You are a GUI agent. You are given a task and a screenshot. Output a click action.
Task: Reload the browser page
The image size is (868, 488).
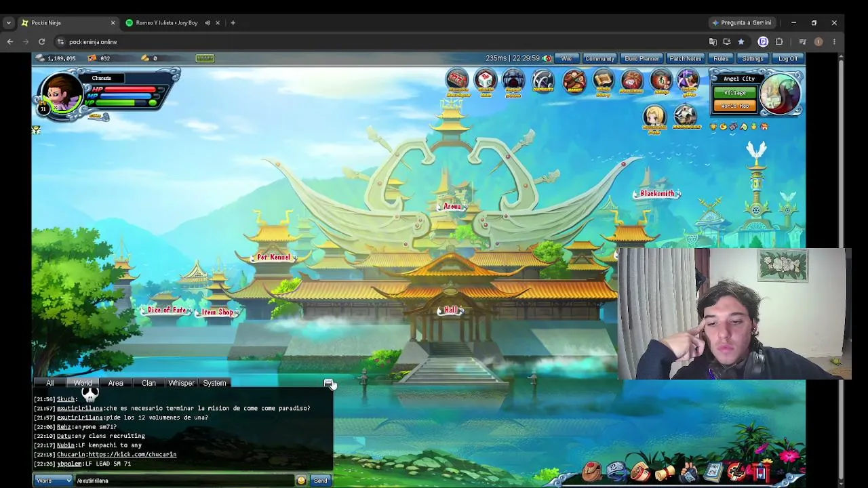point(41,41)
